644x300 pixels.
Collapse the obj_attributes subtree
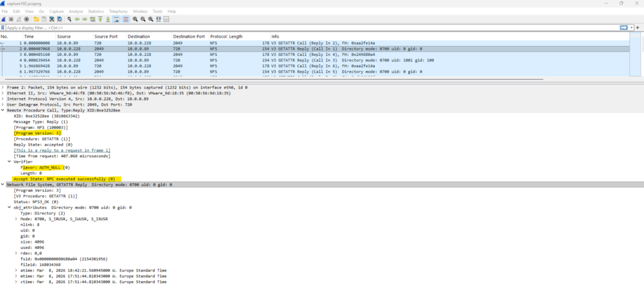tap(9, 208)
